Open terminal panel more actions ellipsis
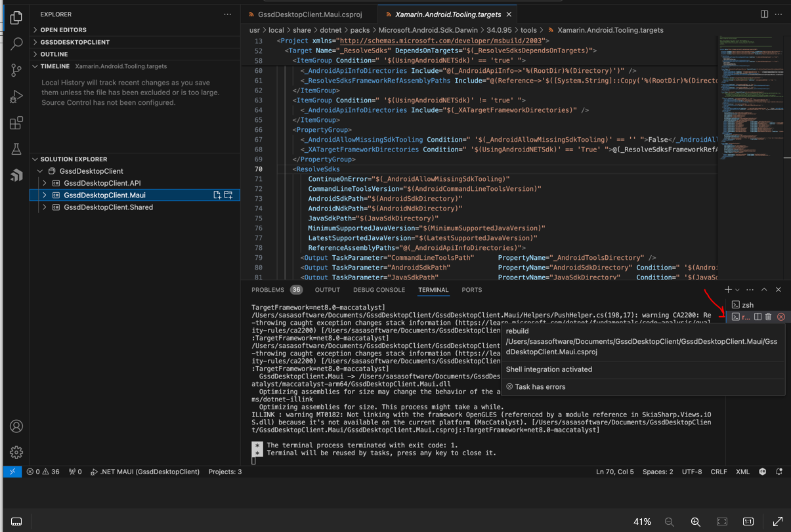The width and height of the screenshot is (791, 532). pyautogui.click(x=750, y=289)
